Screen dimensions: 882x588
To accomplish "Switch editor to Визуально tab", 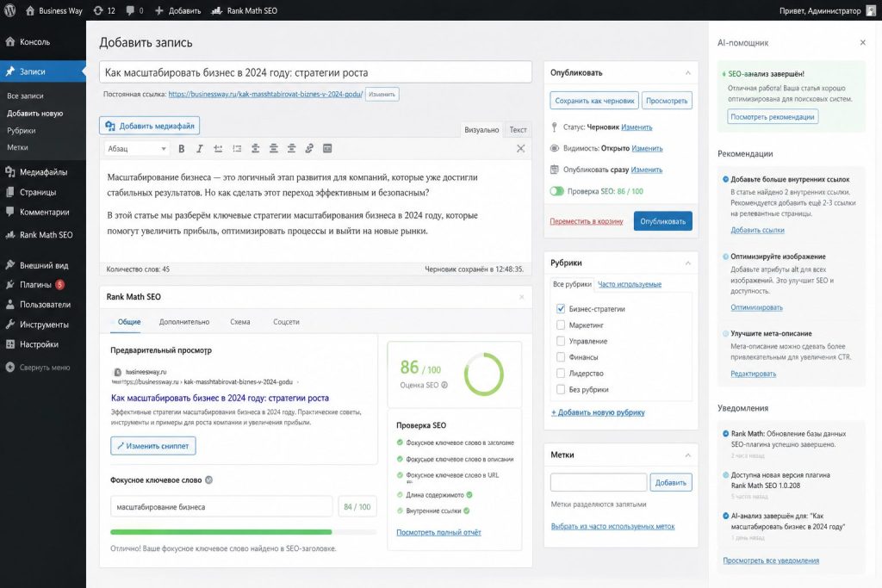I will coord(481,130).
